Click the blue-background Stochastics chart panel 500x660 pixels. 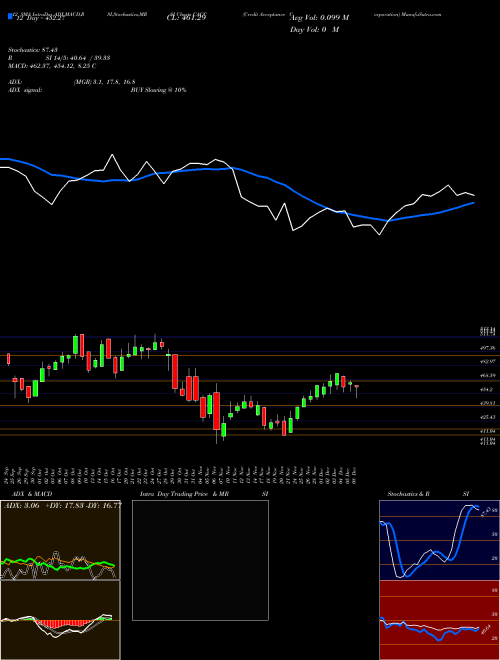pyautogui.click(x=439, y=540)
